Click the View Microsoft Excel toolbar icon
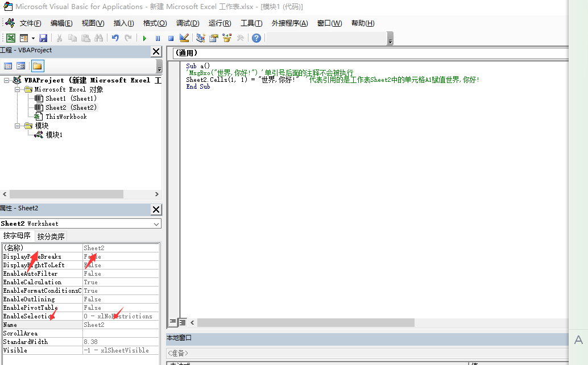588x365 pixels. pos(10,38)
